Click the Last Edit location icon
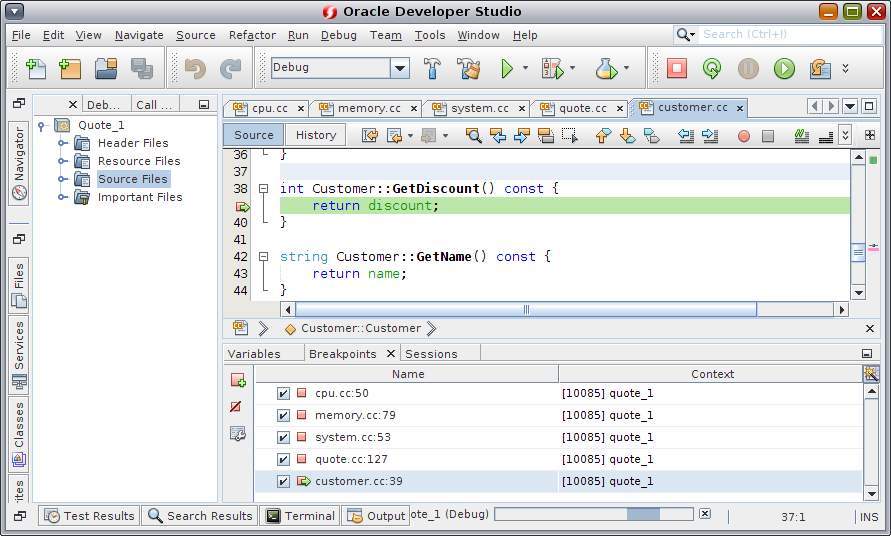The height and width of the screenshot is (536, 891). [370, 135]
